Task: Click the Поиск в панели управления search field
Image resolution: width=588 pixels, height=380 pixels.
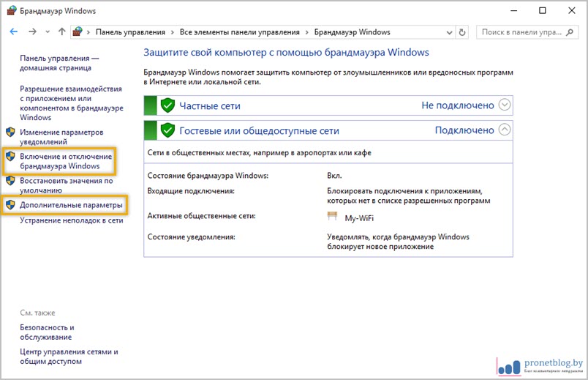Action: tap(521, 32)
